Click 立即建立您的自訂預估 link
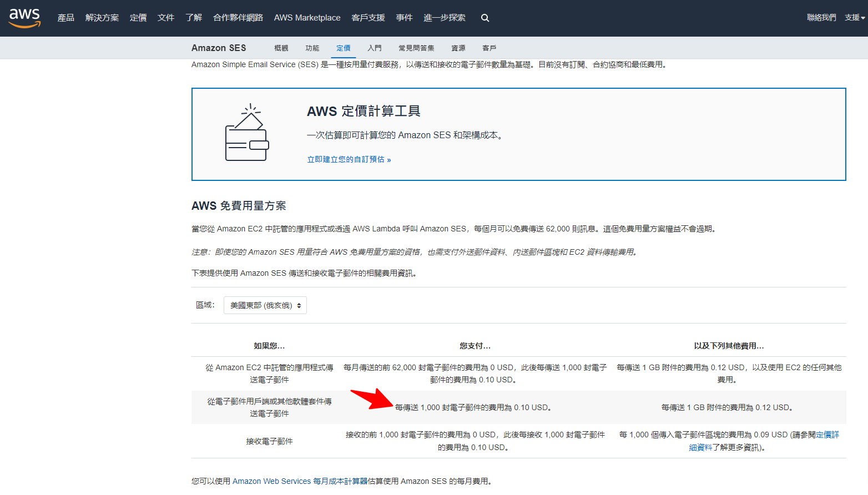The height and width of the screenshot is (495, 868). click(x=349, y=159)
